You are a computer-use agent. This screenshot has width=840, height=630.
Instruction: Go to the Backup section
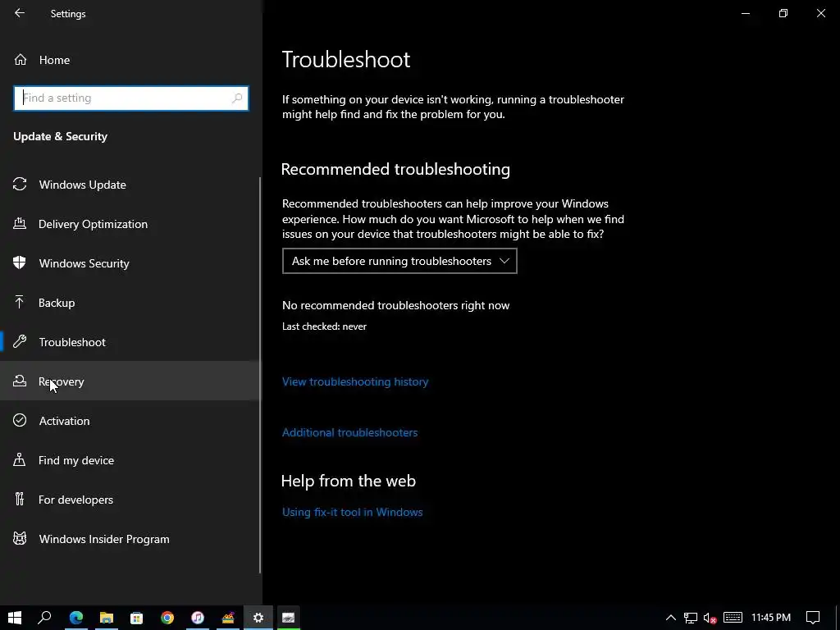click(130, 303)
